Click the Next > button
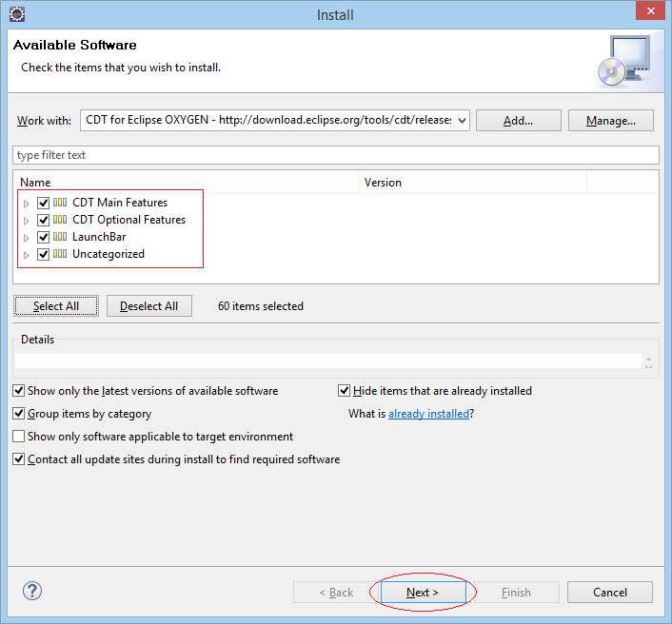 tap(423, 593)
